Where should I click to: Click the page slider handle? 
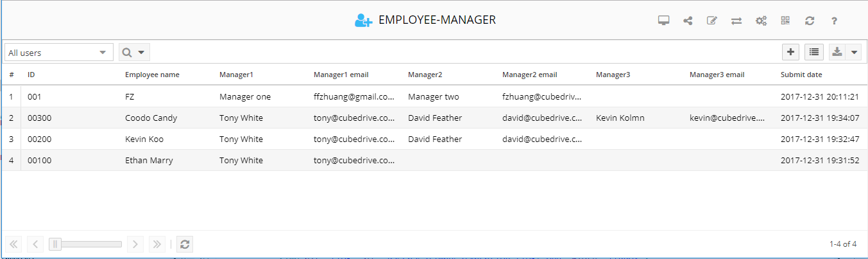click(55, 244)
